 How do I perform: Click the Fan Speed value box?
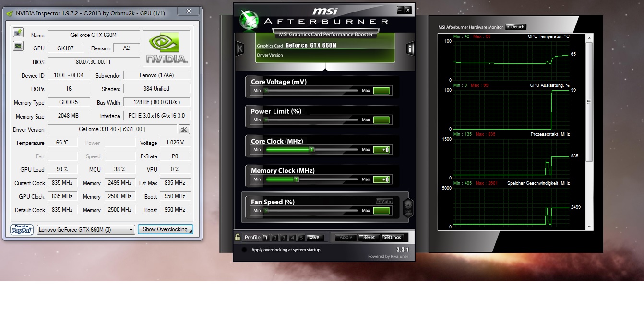click(382, 211)
